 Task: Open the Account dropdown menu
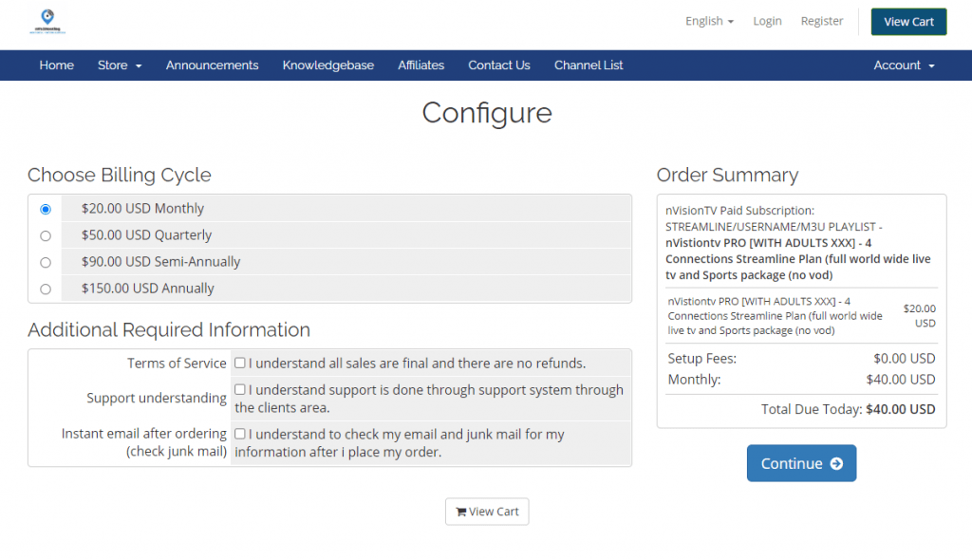tap(904, 65)
